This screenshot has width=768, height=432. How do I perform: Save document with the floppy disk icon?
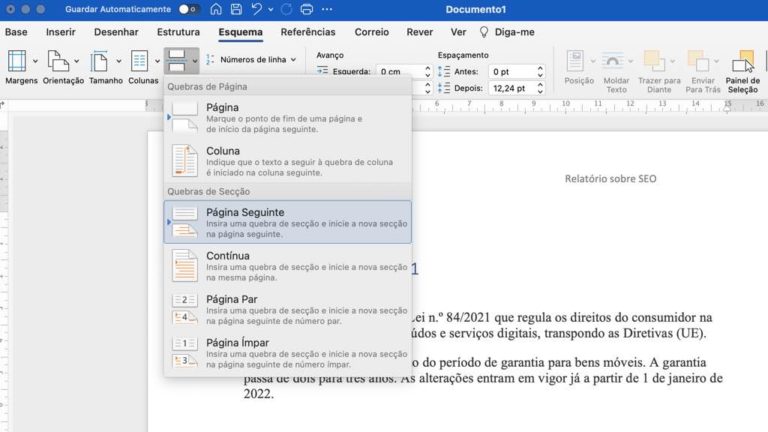click(x=236, y=9)
